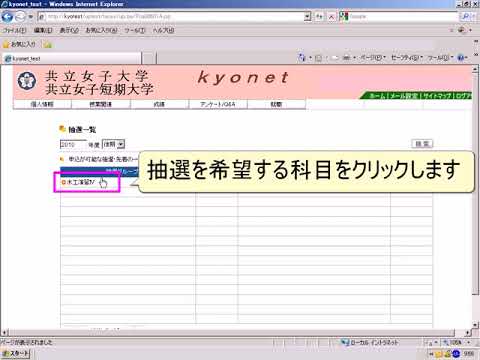Image resolution: width=480 pixels, height=360 pixels.
Task: Click the サイトマップ link
Action: coord(437,96)
